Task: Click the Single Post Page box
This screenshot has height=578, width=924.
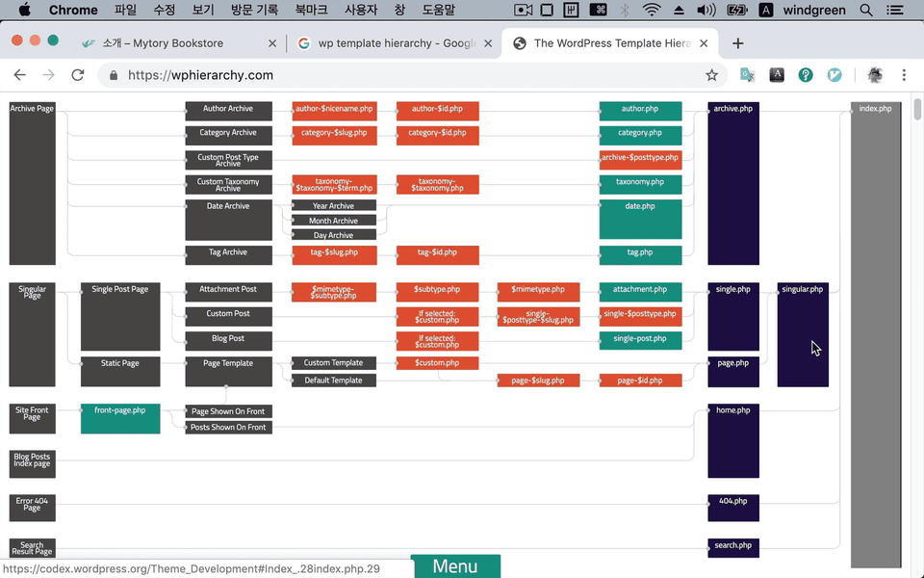Action: coord(120,317)
